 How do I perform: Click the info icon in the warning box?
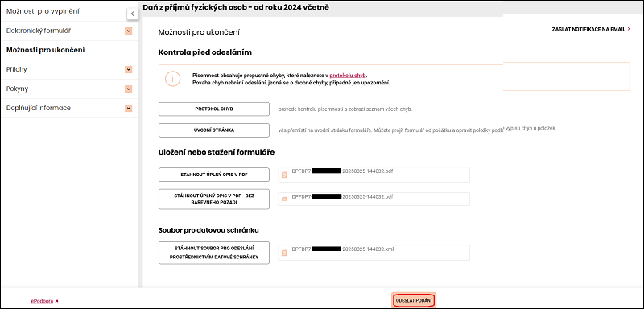click(x=172, y=79)
